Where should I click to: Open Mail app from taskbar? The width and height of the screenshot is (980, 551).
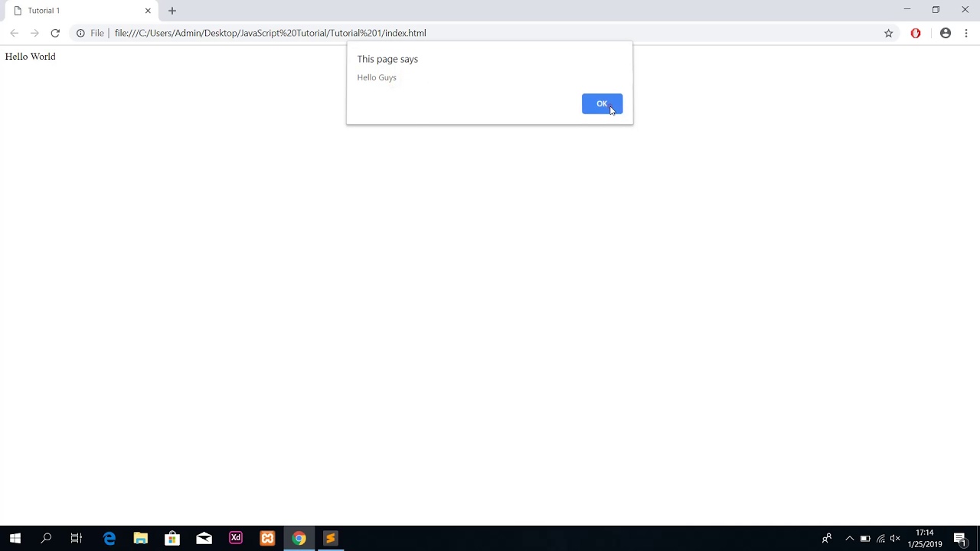tap(204, 539)
